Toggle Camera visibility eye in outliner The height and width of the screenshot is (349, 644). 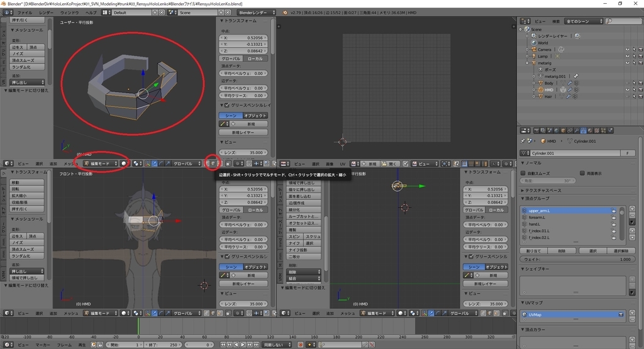coord(628,49)
